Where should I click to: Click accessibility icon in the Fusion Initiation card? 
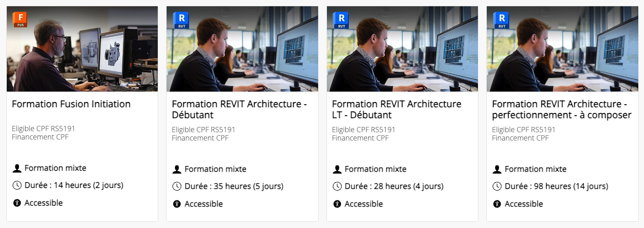[x=17, y=203]
